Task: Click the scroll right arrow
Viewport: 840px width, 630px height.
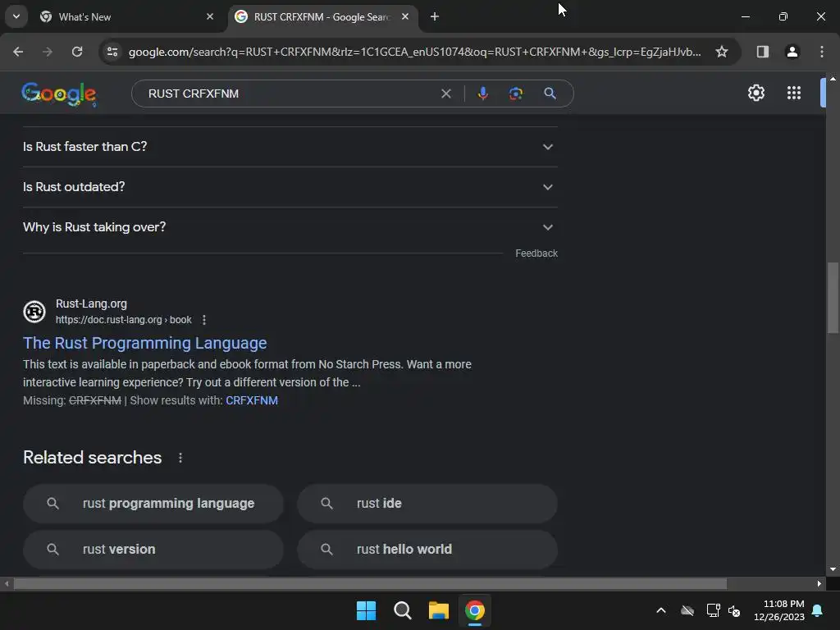Action: tap(819, 584)
